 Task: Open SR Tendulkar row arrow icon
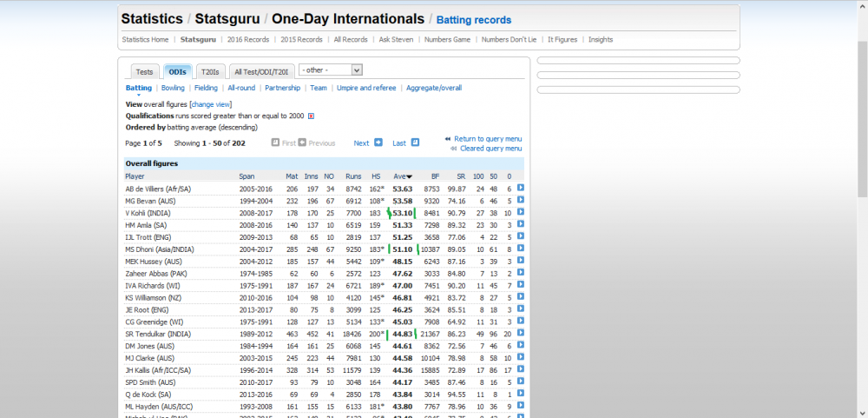520,333
